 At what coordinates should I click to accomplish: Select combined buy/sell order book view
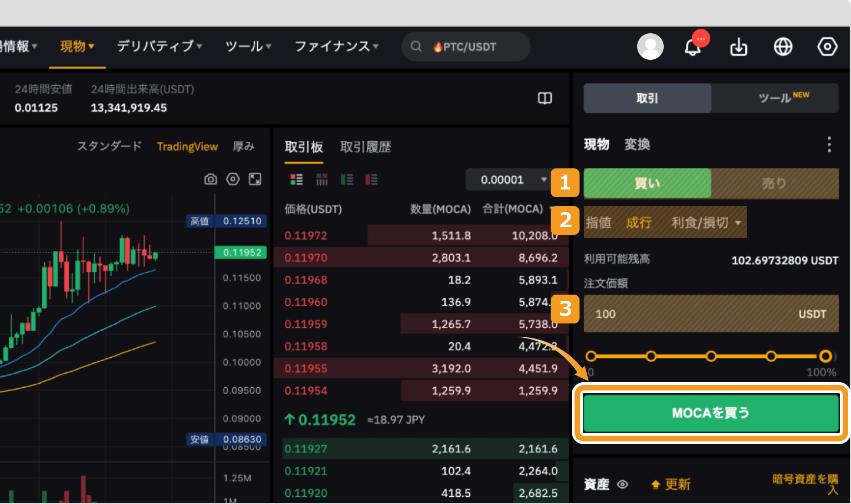pyautogui.click(x=297, y=179)
